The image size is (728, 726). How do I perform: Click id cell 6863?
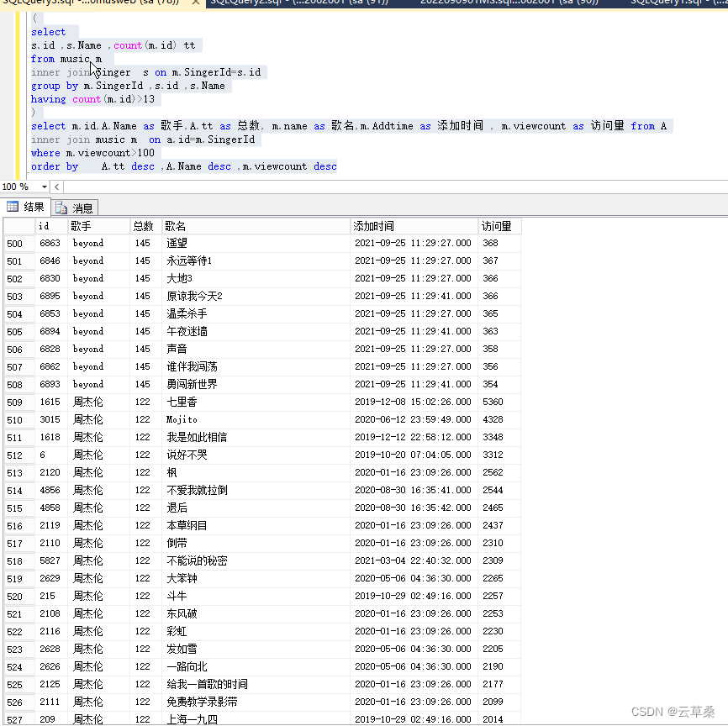point(51,243)
